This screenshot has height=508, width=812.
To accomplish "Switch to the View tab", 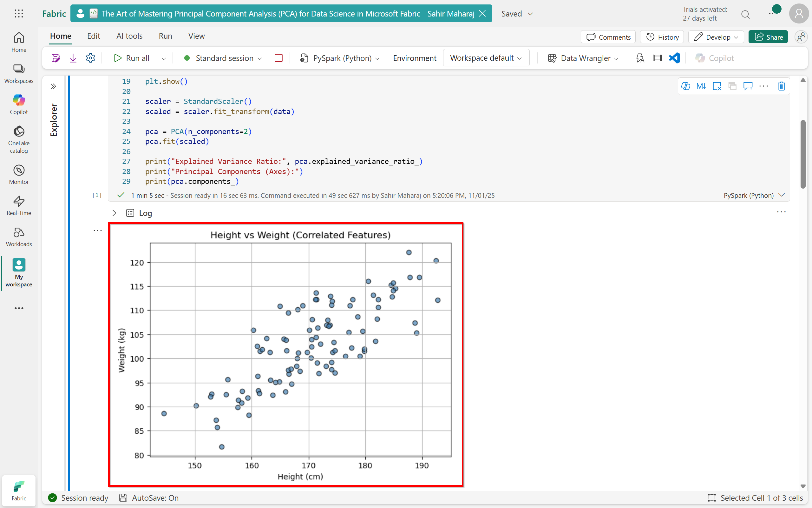I will [196, 36].
